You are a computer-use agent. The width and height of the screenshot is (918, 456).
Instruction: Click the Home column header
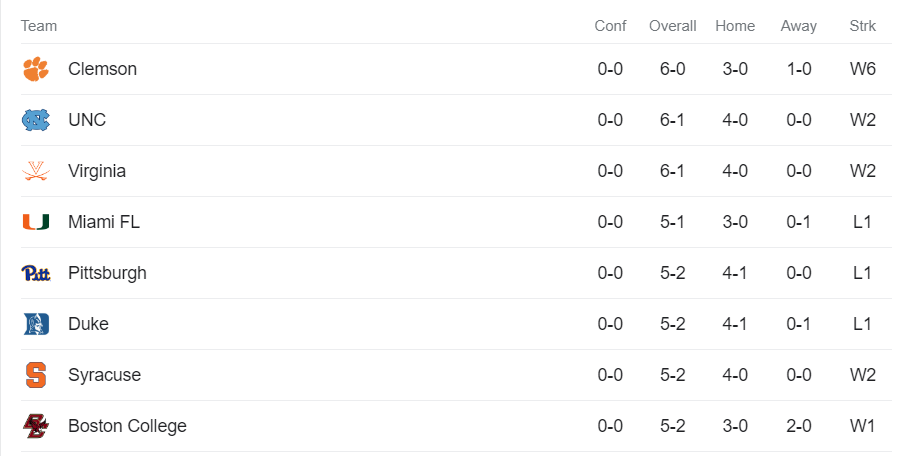click(x=735, y=26)
